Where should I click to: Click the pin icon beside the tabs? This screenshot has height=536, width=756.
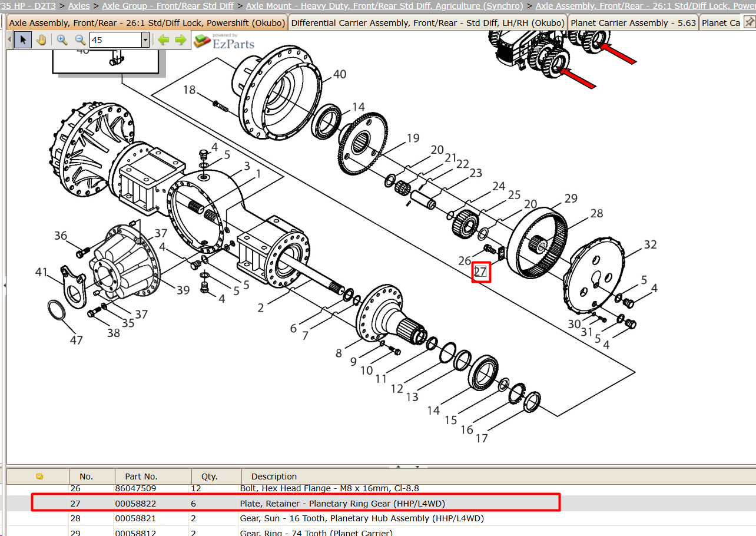(x=749, y=22)
